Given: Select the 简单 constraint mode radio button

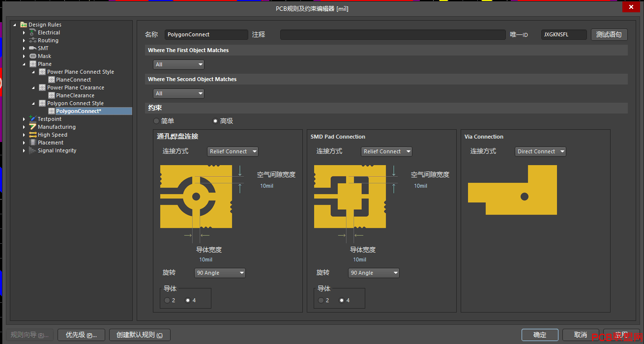Looking at the screenshot, I should point(156,121).
